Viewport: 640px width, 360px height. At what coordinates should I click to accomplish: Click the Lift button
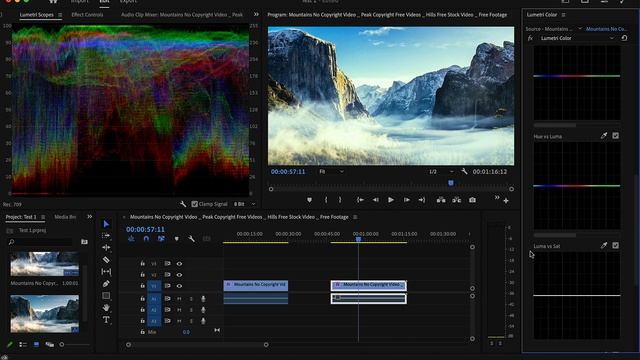point(441,200)
